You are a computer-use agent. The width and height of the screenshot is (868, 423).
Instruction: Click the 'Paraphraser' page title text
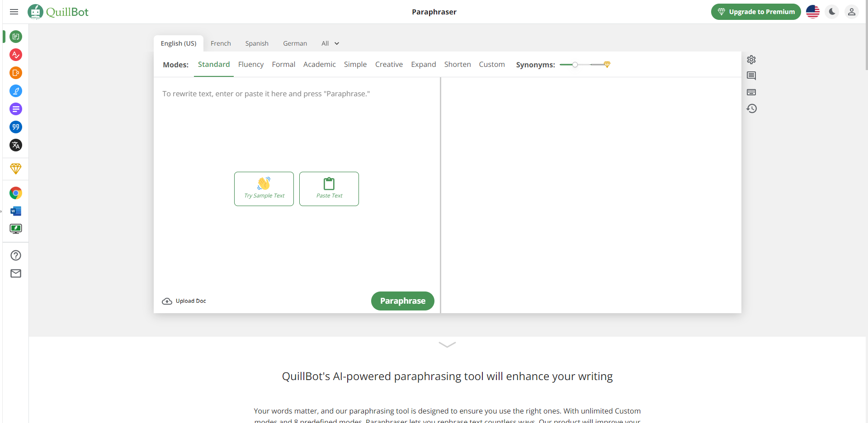pos(434,12)
